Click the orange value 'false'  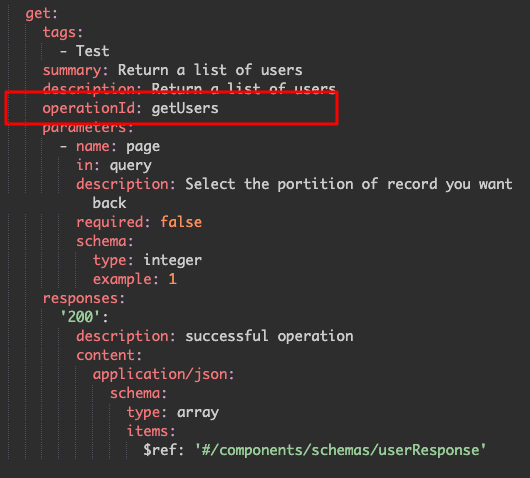tap(181, 222)
